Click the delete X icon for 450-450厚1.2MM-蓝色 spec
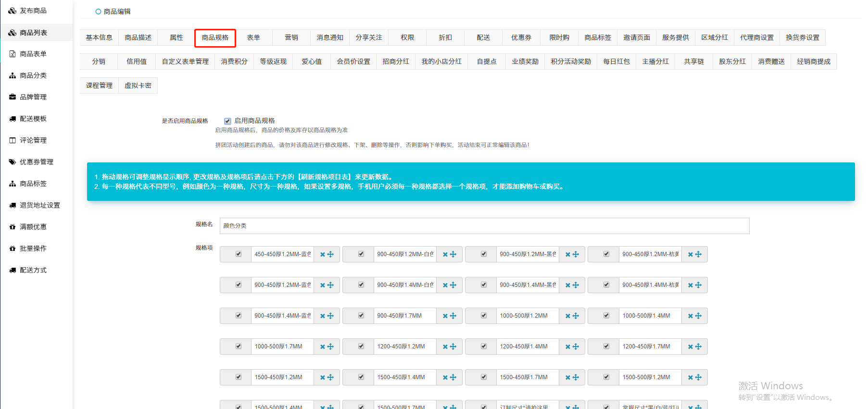Viewport: 868px width, 409px height. tap(323, 254)
